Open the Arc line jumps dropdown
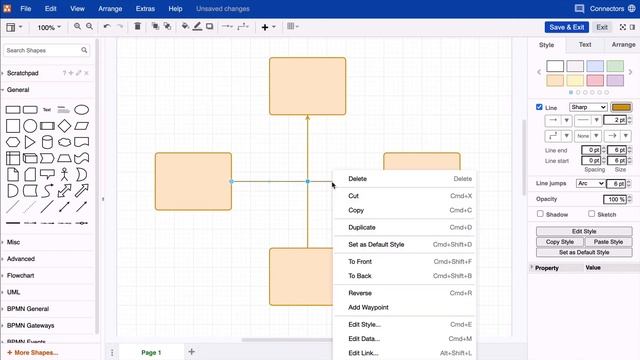 pos(590,183)
